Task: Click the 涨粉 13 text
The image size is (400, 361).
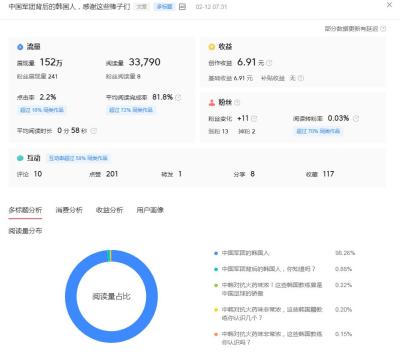Action: 218,131
